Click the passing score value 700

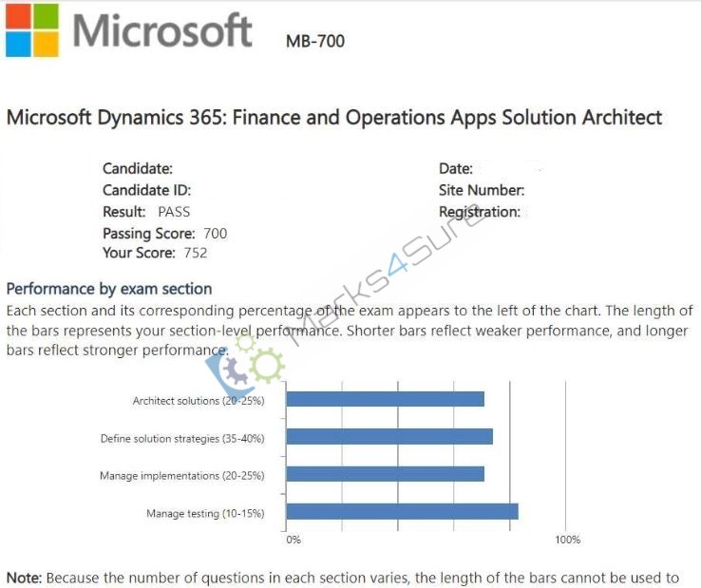[x=215, y=234]
